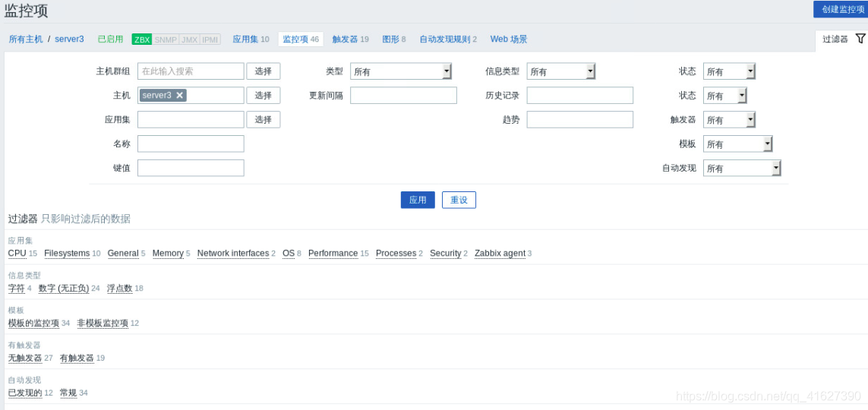Click the JMX availability badge
Screen dimensions: 868x410
tap(189, 39)
